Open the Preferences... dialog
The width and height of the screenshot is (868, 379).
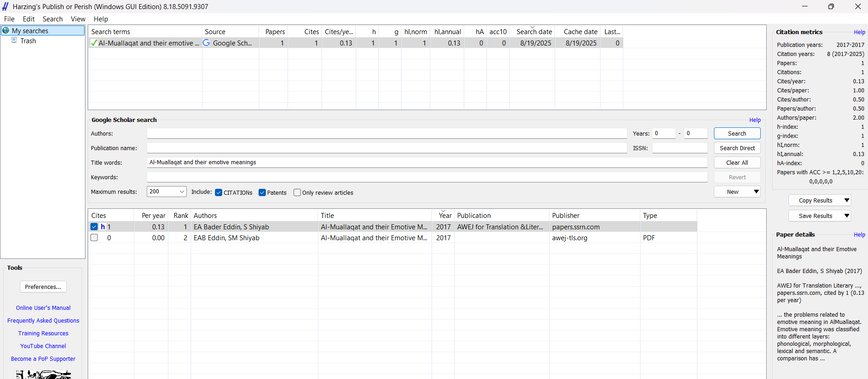click(x=43, y=287)
